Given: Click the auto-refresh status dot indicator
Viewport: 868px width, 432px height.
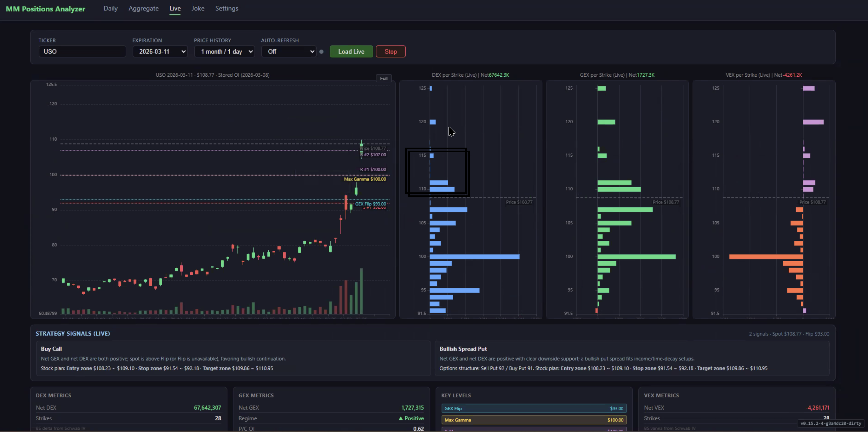Looking at the screenshot, I should [322, 51].
